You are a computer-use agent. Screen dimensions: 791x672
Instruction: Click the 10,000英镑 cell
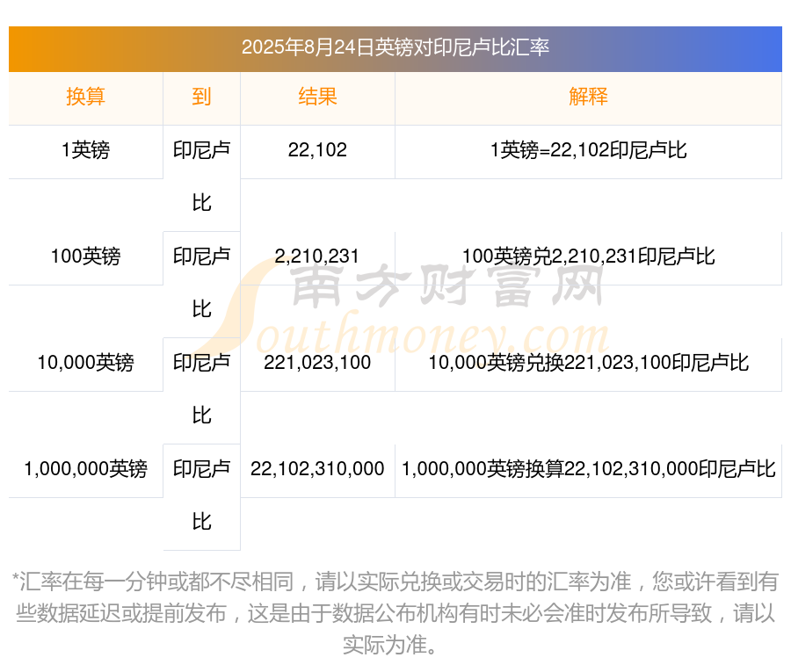86,363
